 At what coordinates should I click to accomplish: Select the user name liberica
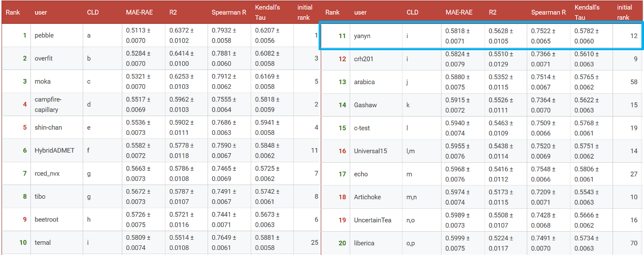coord(364,243)
